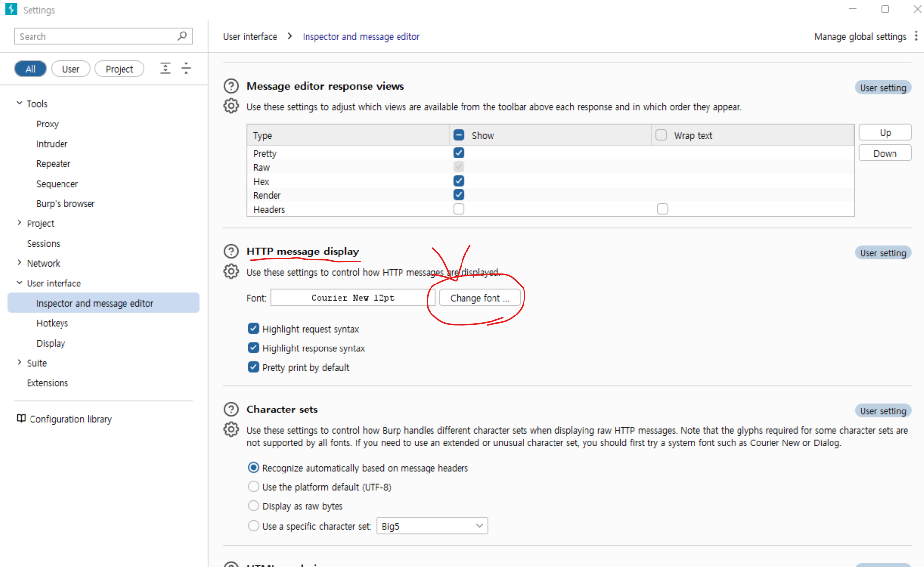Open Intruder settings in the tree
Image resolution: width=924 pixels, height=567 pixels.
click(52, 144)
